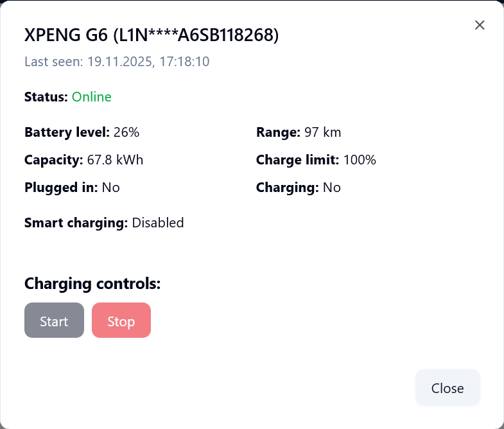Click the Range label
Image resolution: width=504 pixels, height=429 pixels.
279,133
